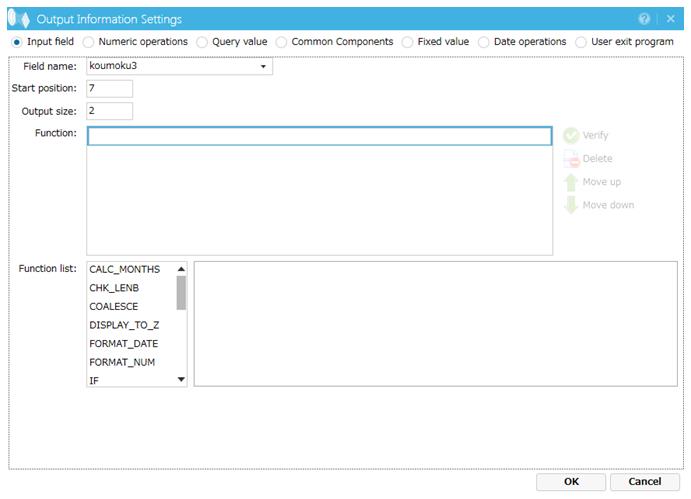
Task: Select the Numeric operations radio button
Action: coord(89,42)
